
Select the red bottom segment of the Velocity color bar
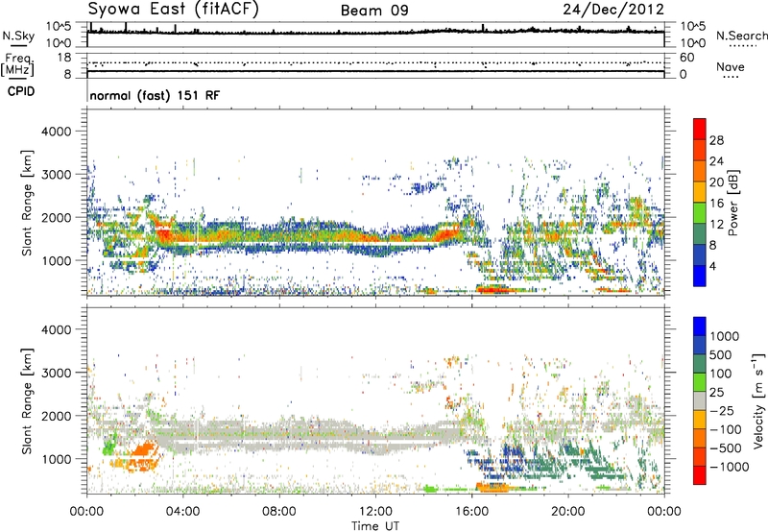(700, 475)
